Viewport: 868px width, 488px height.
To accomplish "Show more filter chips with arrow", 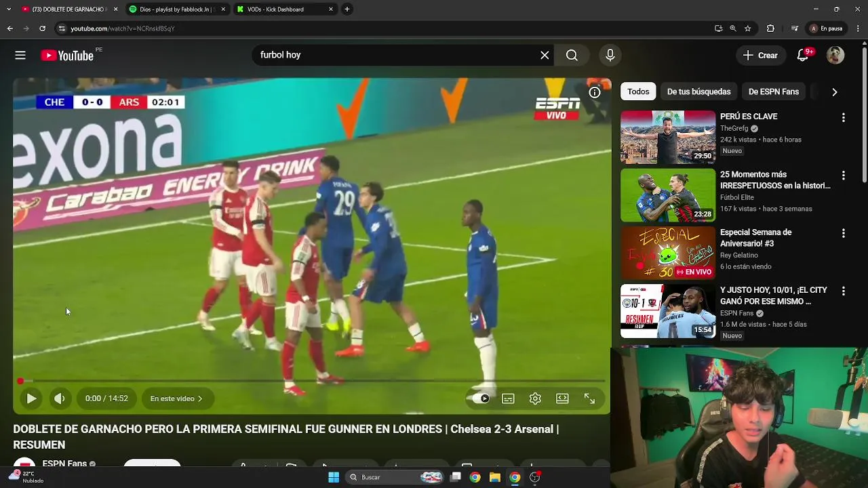I will pyautogui.click(x=835, y=91).
